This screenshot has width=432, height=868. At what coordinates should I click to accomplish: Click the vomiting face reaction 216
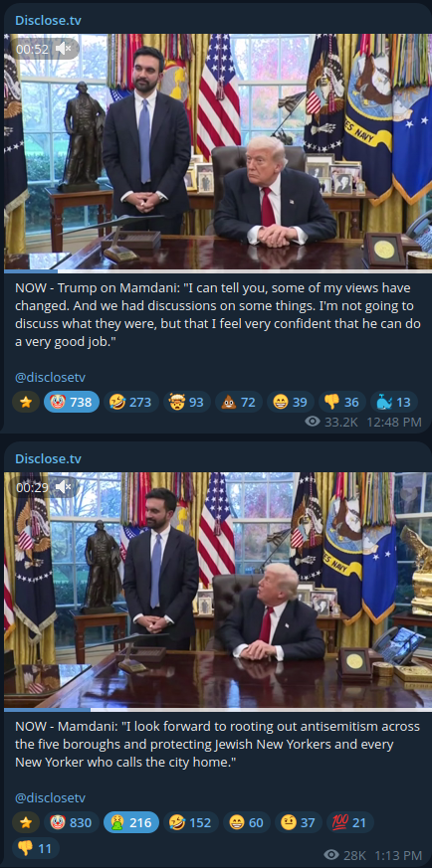[131, 822]
